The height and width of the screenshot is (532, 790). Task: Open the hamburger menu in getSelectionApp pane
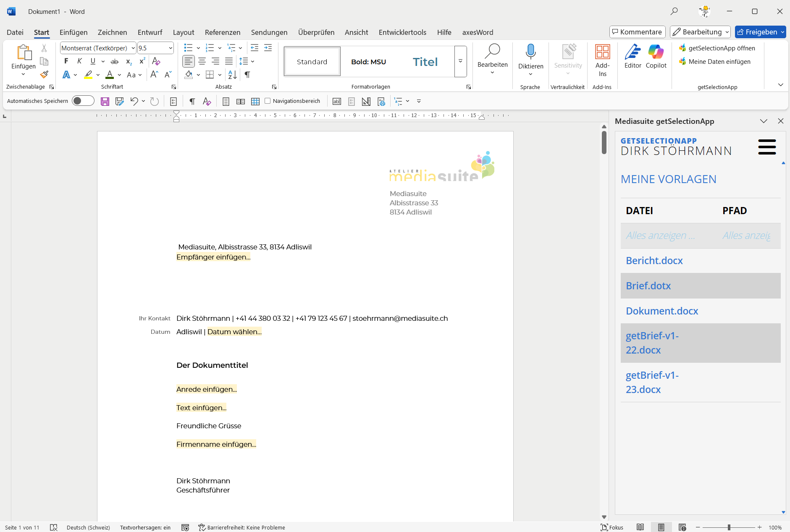tap(766, 147)
